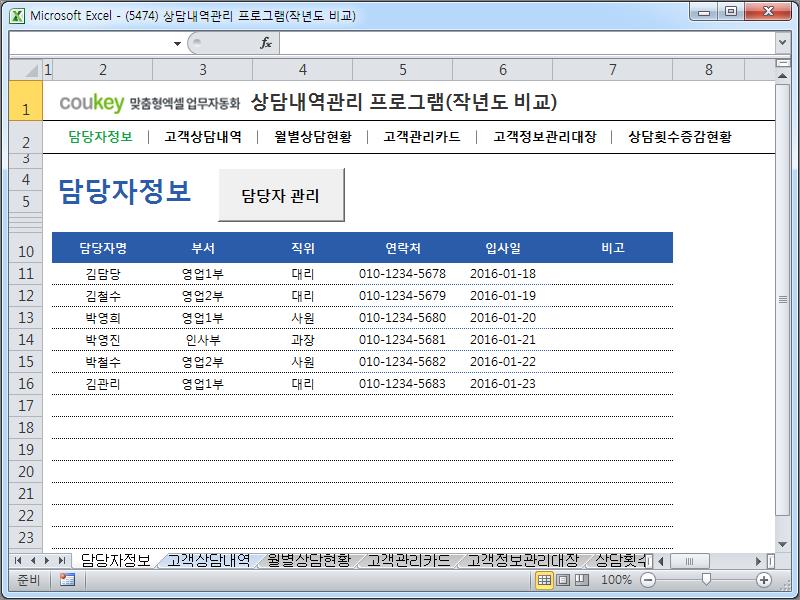Go to next sheet tab arrow
The image size is (800, 600).
click(x=47, y=560)
